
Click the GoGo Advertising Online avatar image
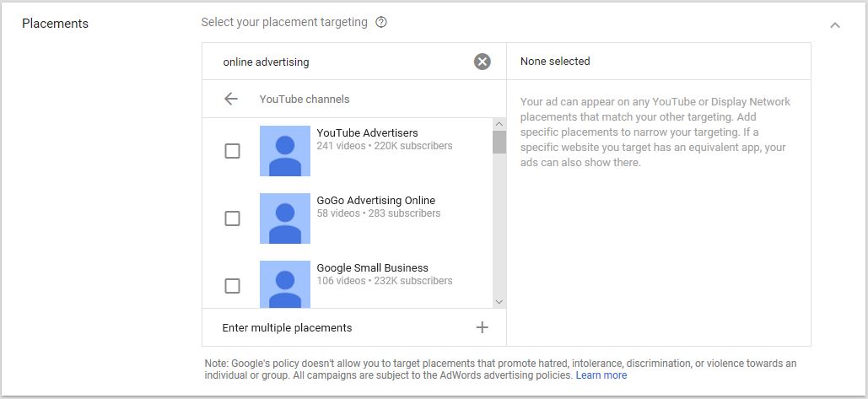point(285,218)
